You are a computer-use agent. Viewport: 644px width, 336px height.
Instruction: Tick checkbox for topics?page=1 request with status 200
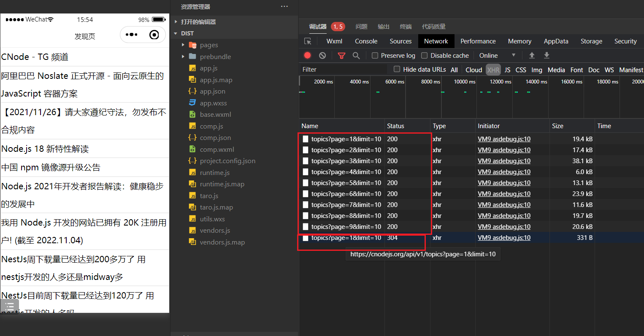[306, 139]
